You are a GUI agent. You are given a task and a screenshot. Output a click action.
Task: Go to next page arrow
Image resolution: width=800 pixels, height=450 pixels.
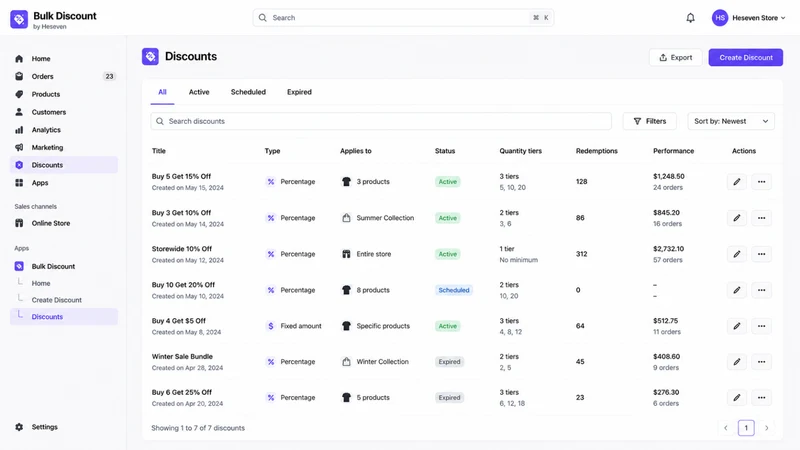pyautogui.click(x=766, y=428)
